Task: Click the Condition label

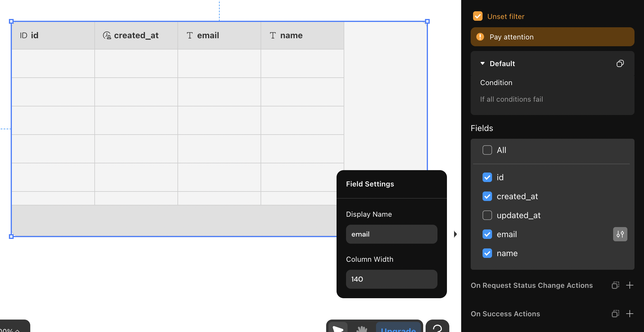Action: [496, 83]
